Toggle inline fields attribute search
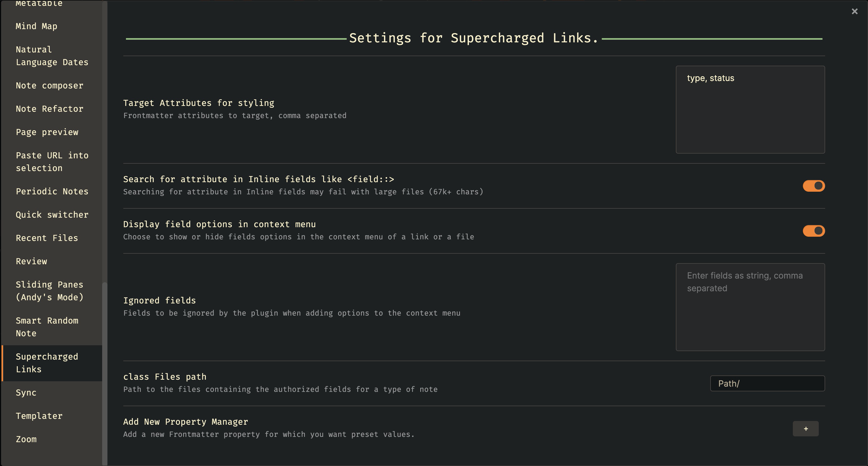 click(x=814, y=186)
